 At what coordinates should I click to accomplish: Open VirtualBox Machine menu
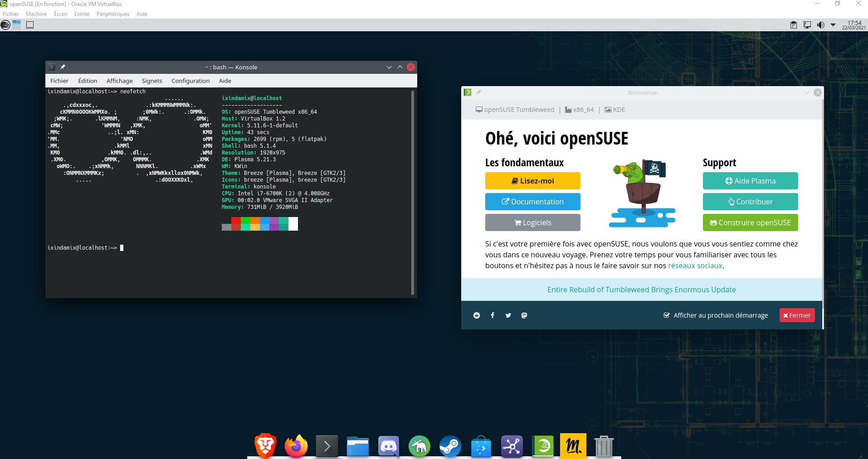(x=36, y=14)
